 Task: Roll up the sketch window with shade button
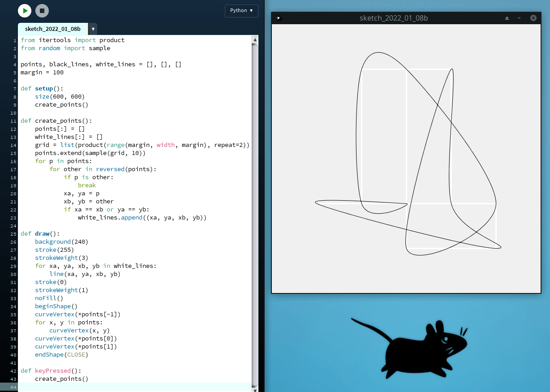coord(507,18)
